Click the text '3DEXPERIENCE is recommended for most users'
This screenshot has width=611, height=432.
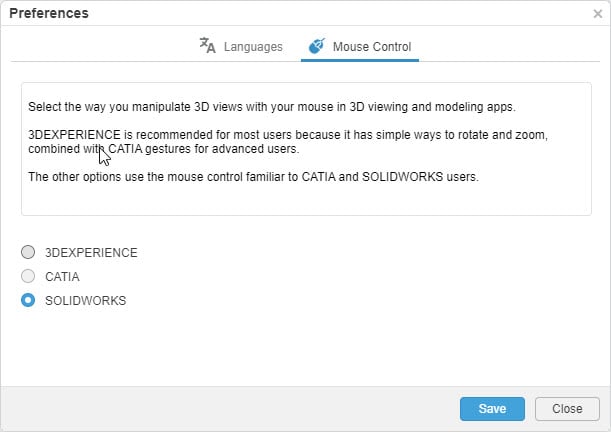(x=160, y=135)
